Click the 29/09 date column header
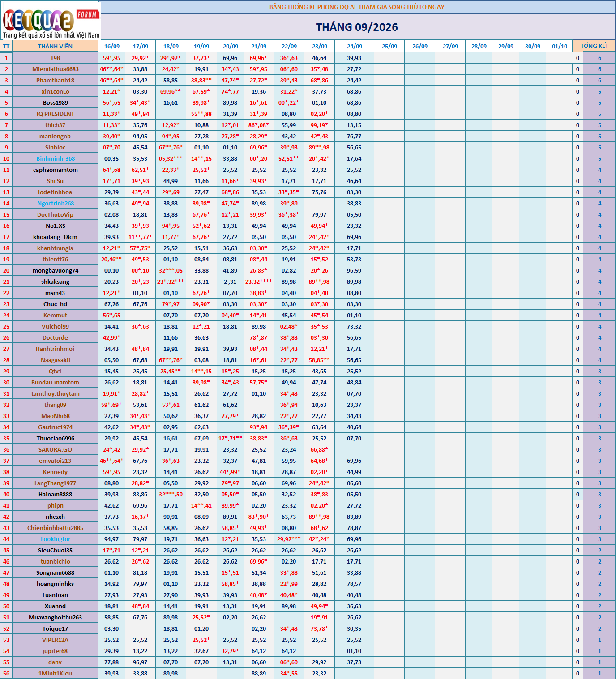The image size is (616, 679). 505,46
